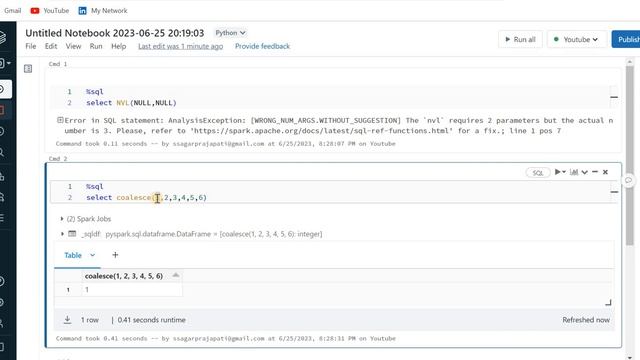The height and width of the screenshot is (360, 640).
Task: Click the Cmd 2 cell label
Action: tap(58, 159)
